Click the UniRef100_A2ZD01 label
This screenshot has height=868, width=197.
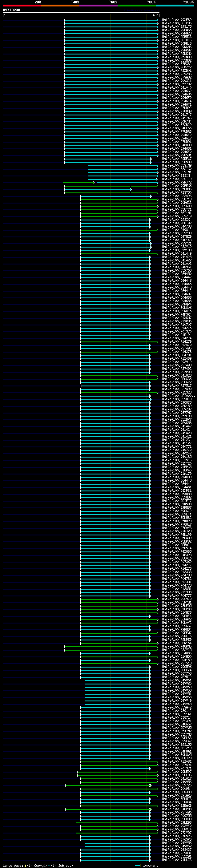pos(176,71)
